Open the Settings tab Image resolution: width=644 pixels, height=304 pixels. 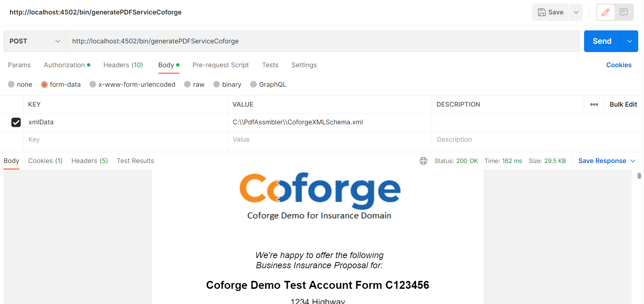(304, 65)
